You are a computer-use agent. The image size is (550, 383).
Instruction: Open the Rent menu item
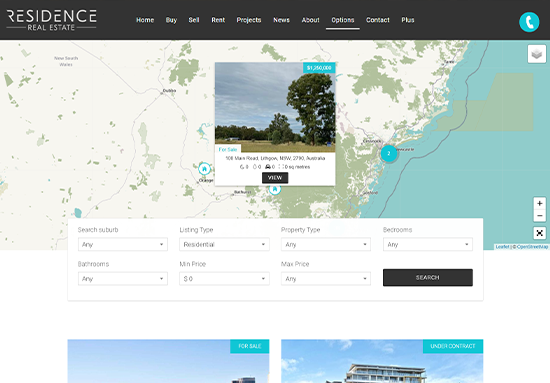pyautogui.click(x=218, y=20)
